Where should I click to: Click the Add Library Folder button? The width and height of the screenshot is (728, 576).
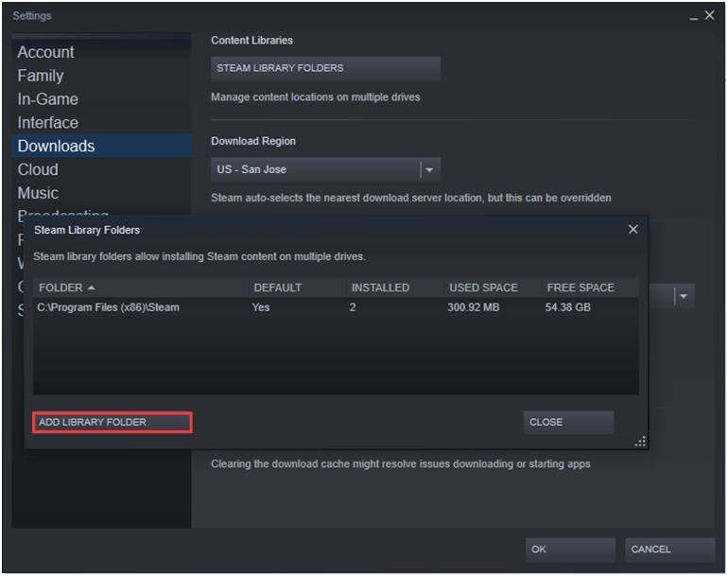pos(112,422)
